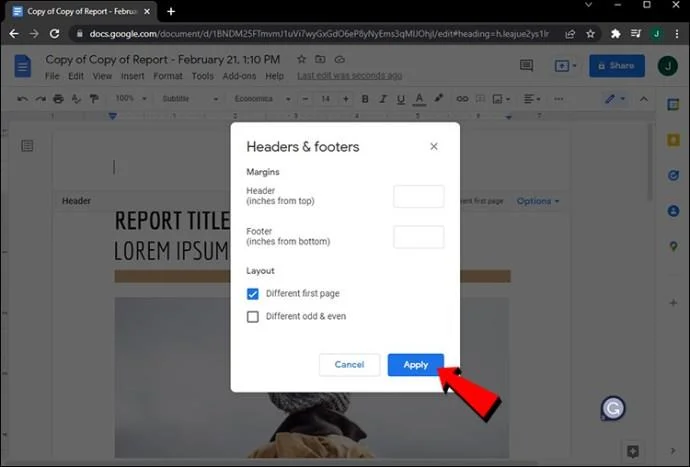Toggle bold formatting
This screenshot has height=467, width=690.
365,99
